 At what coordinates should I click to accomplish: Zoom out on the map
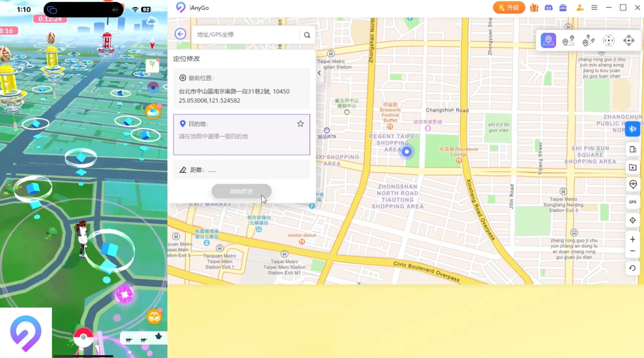(632, 251)
